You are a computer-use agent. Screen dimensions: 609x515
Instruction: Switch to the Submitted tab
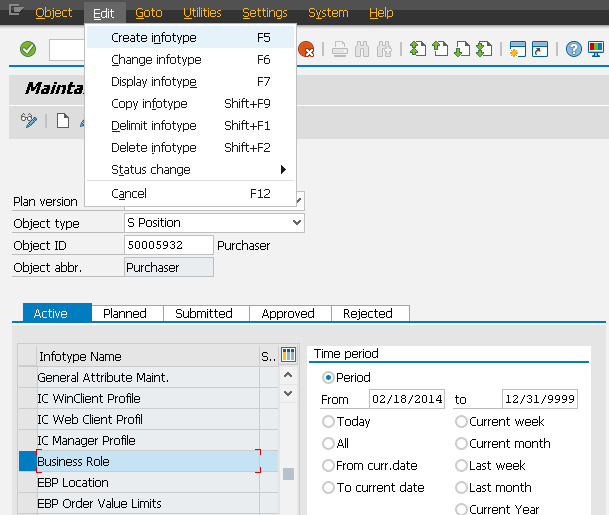pos(206,313)
